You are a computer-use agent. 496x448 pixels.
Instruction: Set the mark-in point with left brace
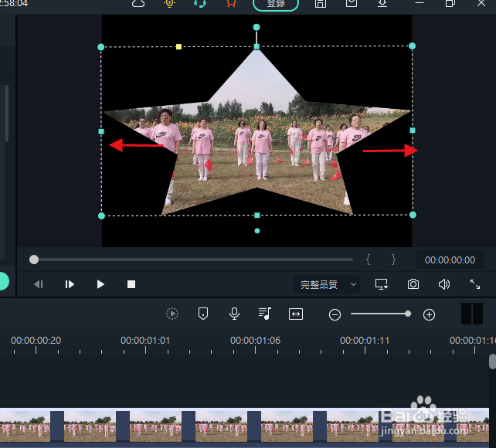click(x=368, y=260)
